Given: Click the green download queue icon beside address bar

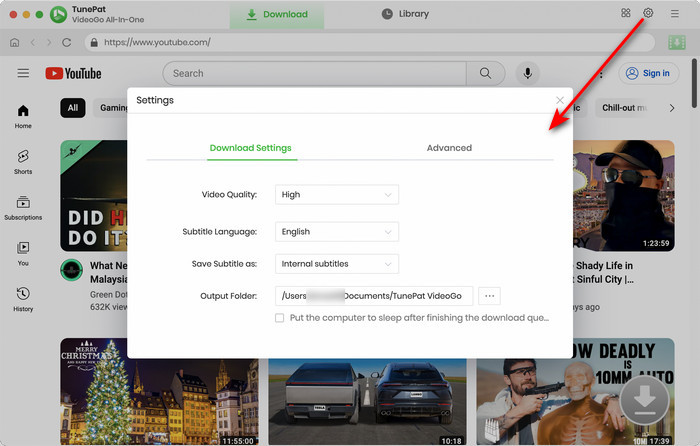Looking at the screenshot, I should (677, 42).
